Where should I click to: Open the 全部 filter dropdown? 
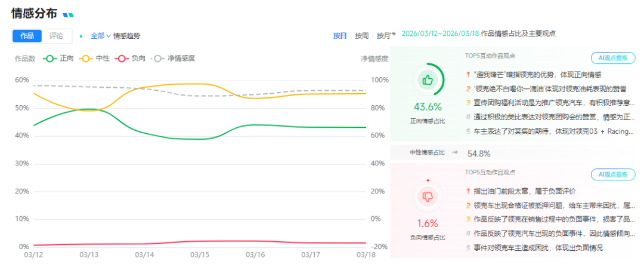click(101, 36)
